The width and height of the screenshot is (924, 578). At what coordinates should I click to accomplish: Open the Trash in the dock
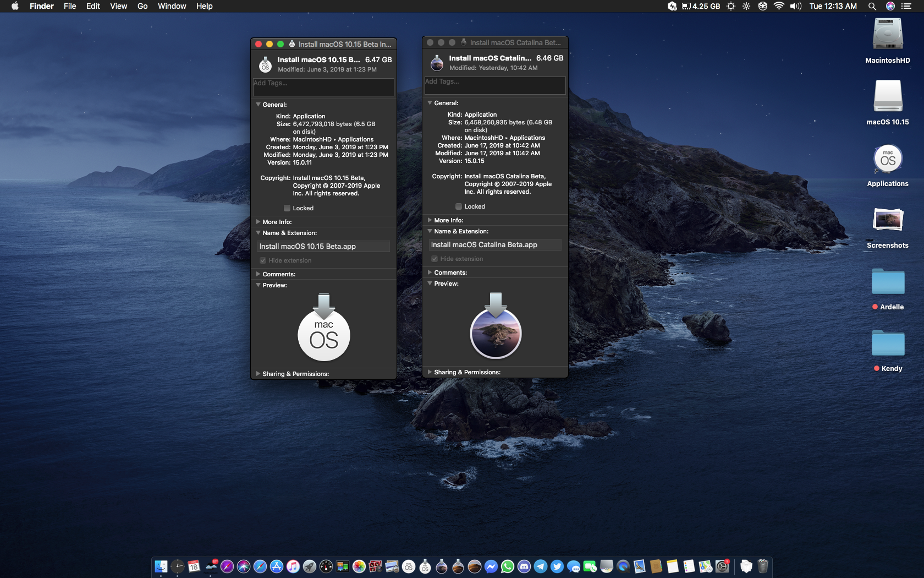click(762, 566)
